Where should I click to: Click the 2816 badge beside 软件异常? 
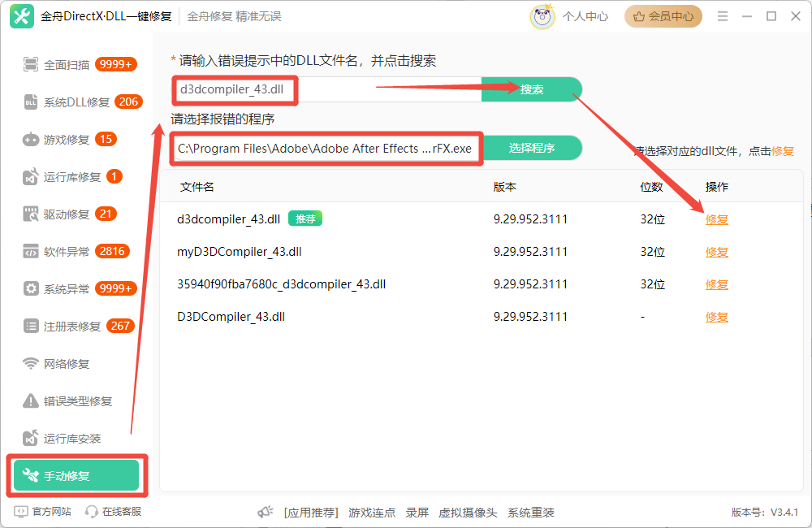(x=112, y=251)
